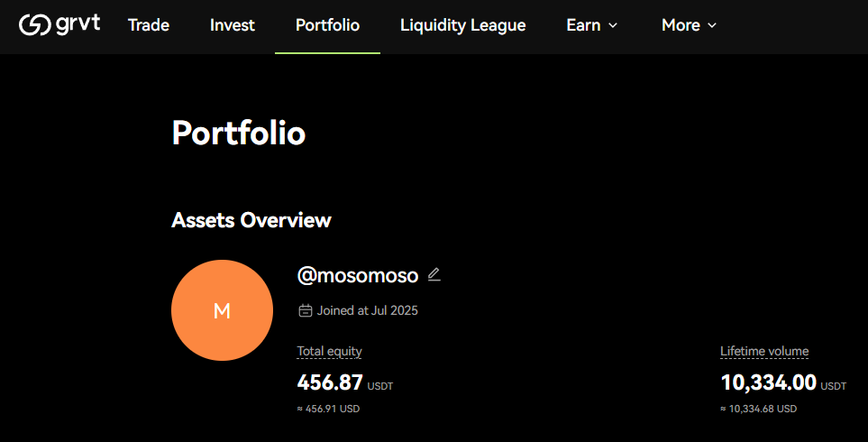The width and height of the screenshot is (868, 442).
Task: Click the Assets Overview heading
Action: tap(251, 220)
